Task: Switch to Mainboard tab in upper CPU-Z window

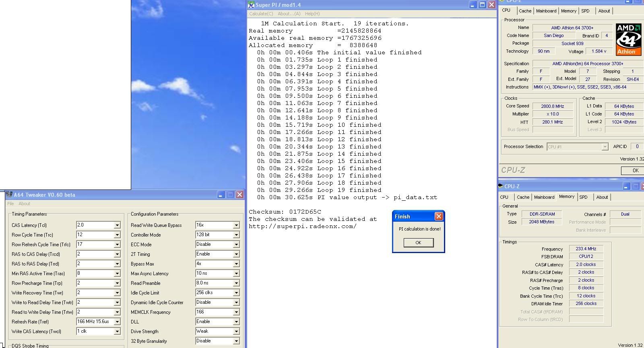Action: coord(546,11)
